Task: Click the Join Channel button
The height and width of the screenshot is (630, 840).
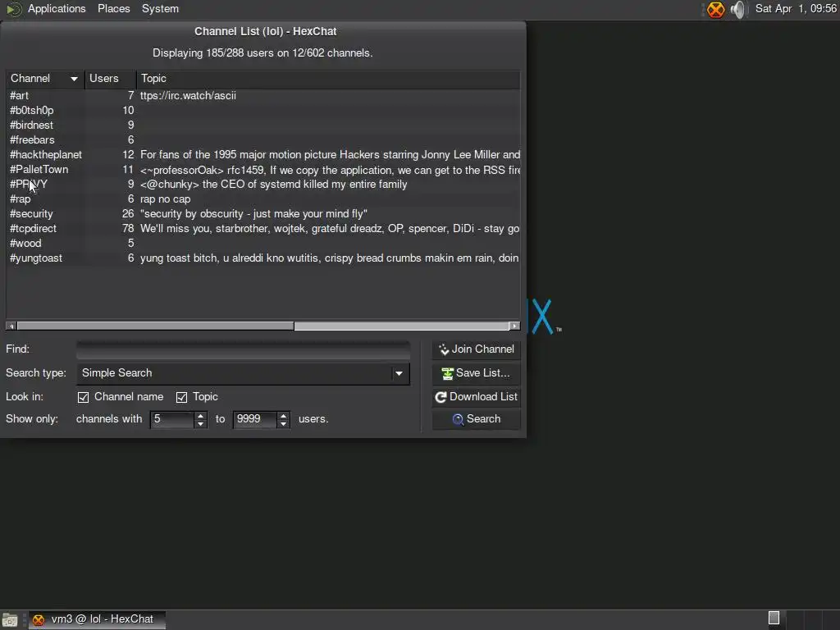Action: [476, 349]
